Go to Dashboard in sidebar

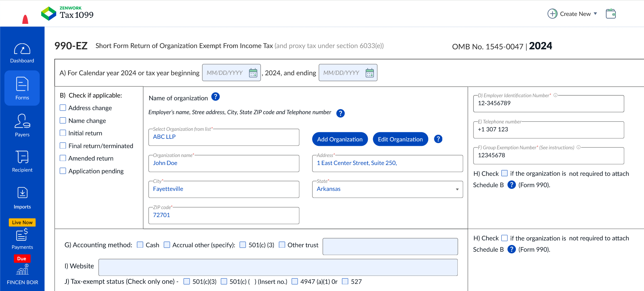coord(22,53)
